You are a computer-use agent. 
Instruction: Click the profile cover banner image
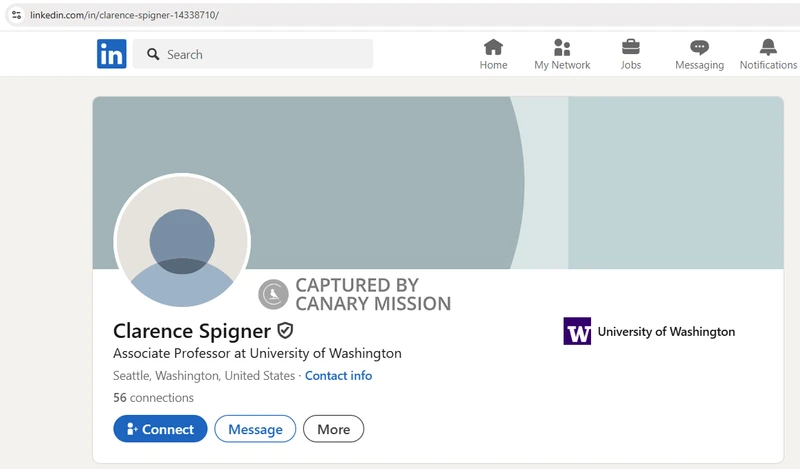(x=438, y=183)
